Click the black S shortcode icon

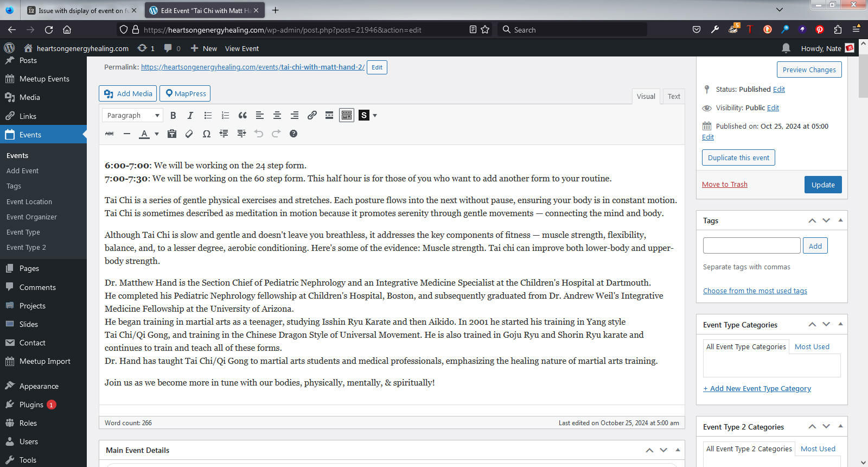coord(364,115)
